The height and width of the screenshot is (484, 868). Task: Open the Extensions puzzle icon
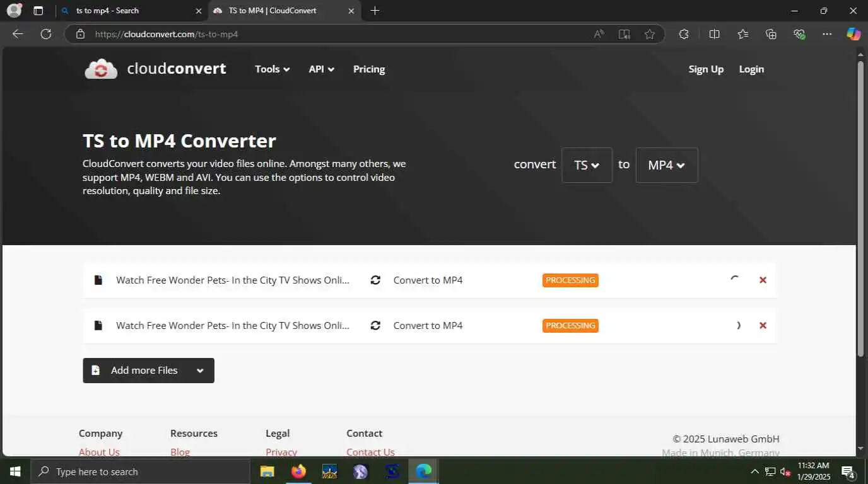click(684, 34)
